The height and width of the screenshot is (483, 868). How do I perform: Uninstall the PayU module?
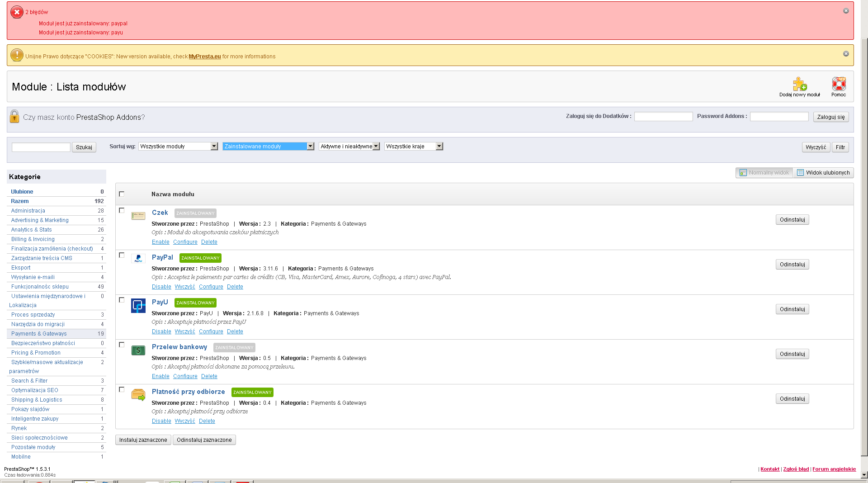[793, 309]
